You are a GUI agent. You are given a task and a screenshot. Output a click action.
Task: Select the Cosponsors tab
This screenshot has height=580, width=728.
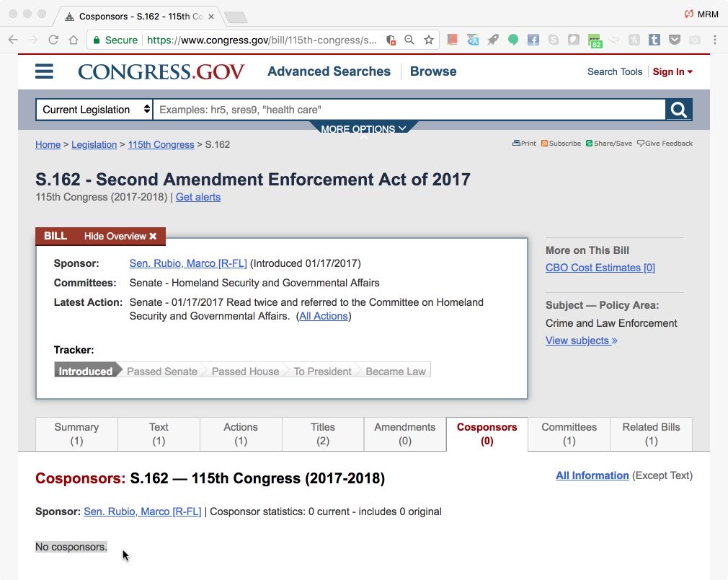point(487,434)
